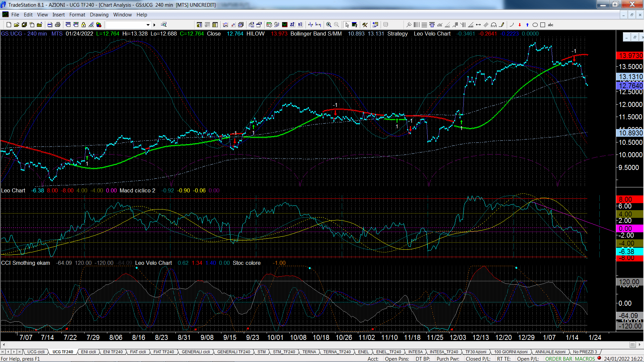The image size is (644, 362).
Task: Select the horizontal lines drawing tool
Action: (x=424, y=25)
